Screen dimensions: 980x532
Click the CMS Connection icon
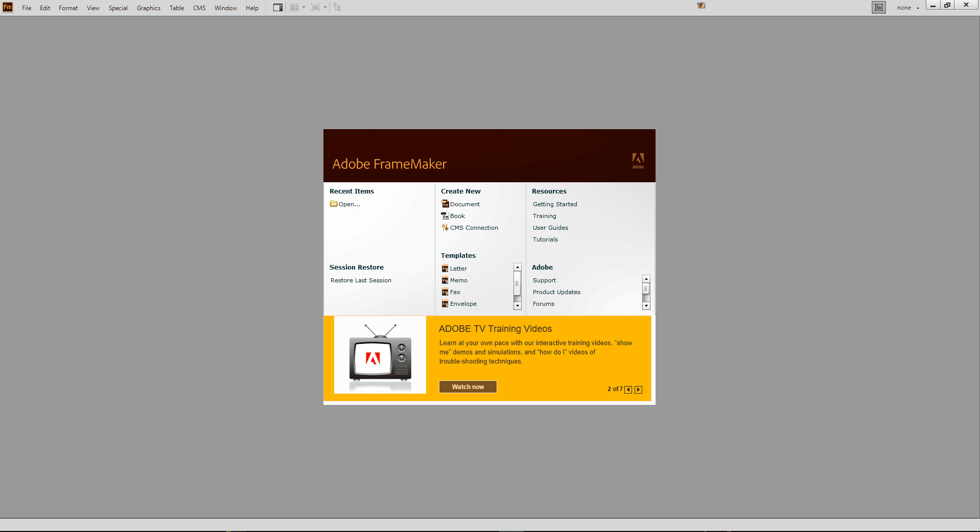coord(445,227)
